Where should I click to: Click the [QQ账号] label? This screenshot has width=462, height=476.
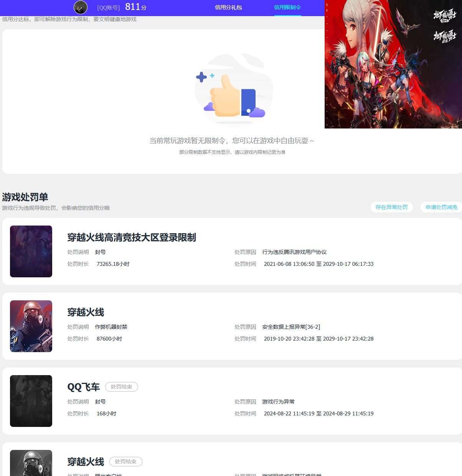pyautogui.click(x=109, y=8)
